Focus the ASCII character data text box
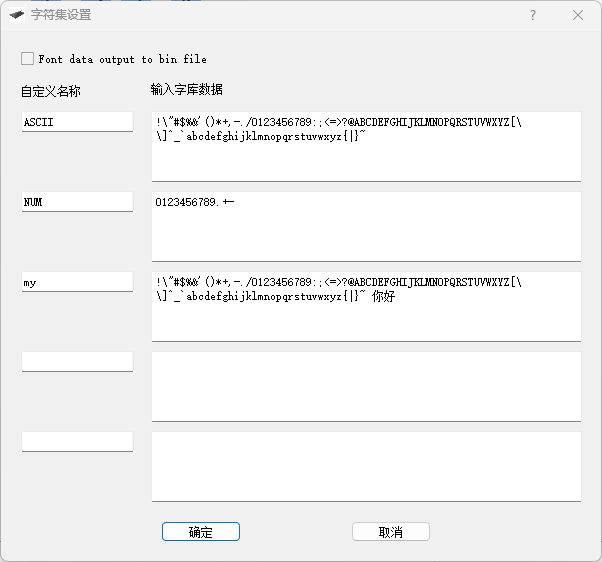 point(366,158)
